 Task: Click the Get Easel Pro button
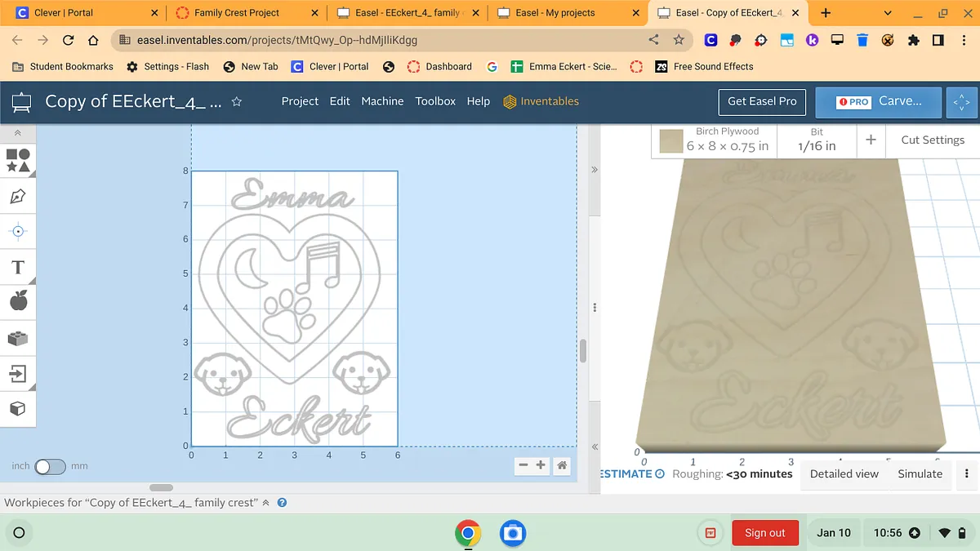(762, 101)
